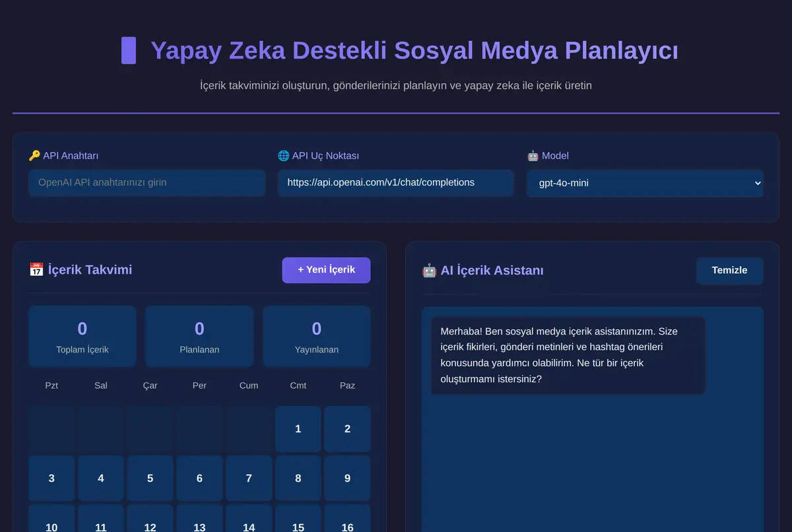Click the subtitle text starting İçerik takviminizi oluşturun
The image size is (792, 532).
point(396,86)
